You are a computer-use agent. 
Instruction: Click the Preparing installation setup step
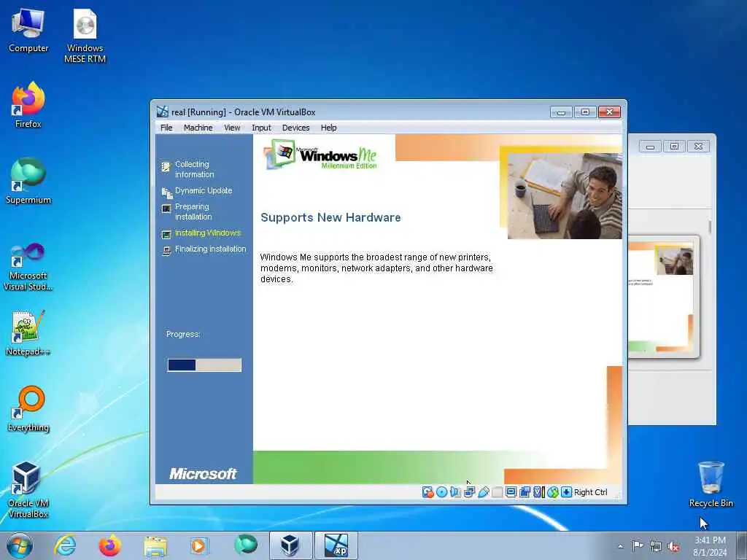(x=193, y=211)
